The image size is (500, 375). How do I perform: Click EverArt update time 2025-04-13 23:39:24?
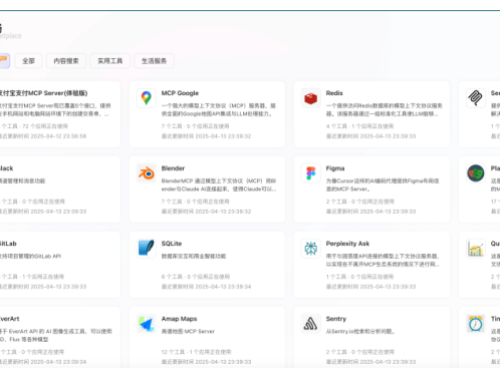pos(43,362)
